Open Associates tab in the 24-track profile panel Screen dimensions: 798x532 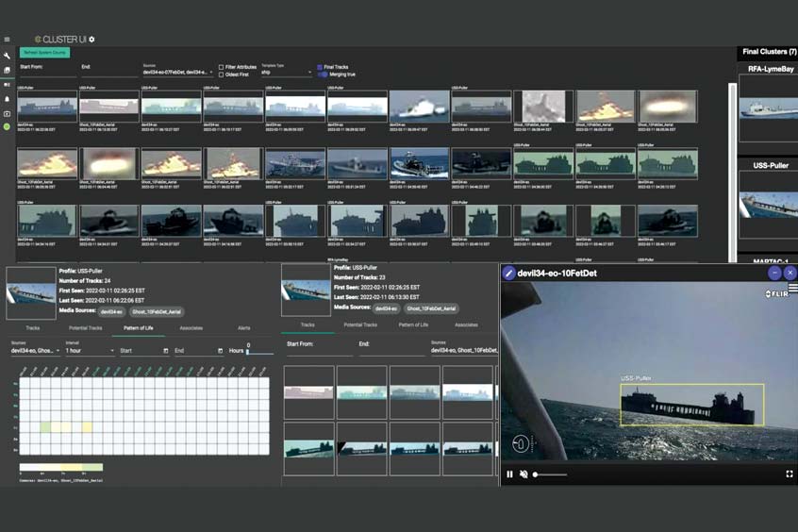click(x=191, y=328)
